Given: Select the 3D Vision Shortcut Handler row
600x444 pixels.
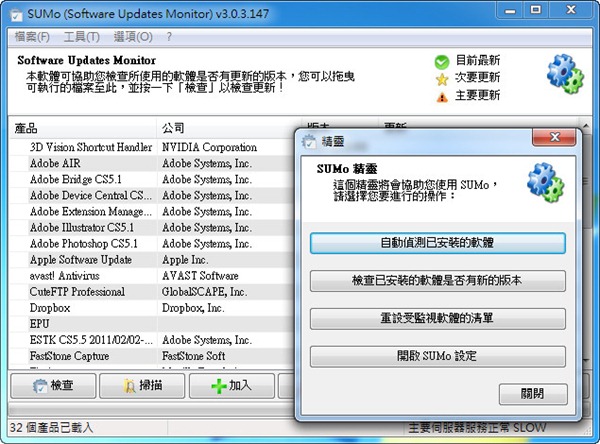Looking at the screenshot, I should 152,147.
